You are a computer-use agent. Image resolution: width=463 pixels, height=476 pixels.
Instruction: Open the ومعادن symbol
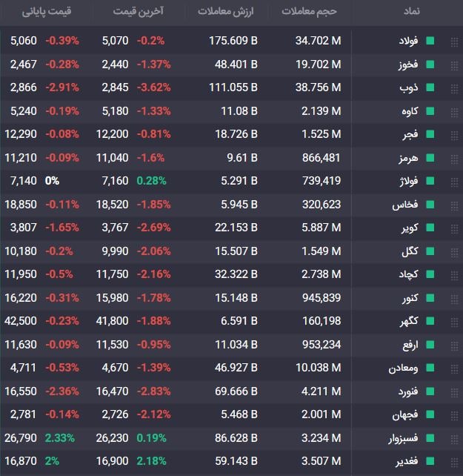pos(403,368)
